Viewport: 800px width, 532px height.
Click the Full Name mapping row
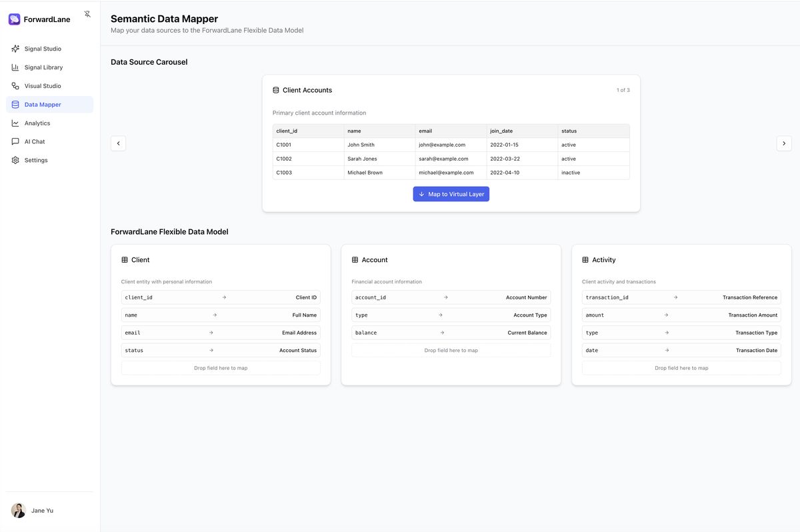[221, 315]
